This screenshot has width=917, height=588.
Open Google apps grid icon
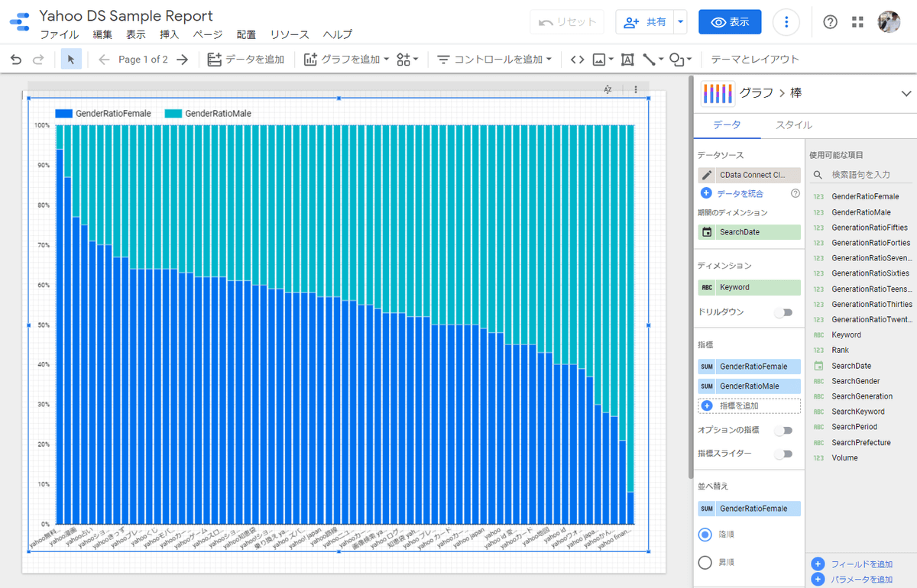click(857, 22)
